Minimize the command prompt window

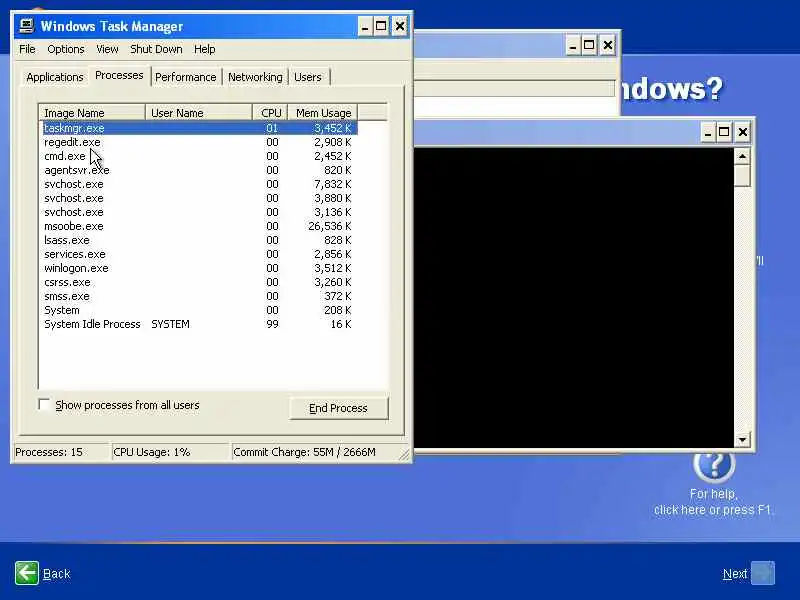[708, 133]
